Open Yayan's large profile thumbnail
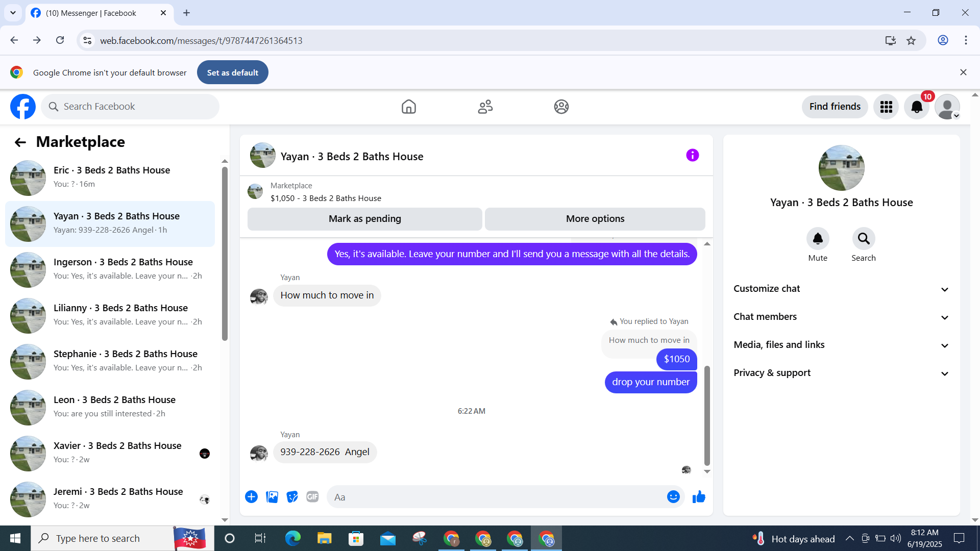The height and width of the screenshot is (551, 980). pos(842,168)
